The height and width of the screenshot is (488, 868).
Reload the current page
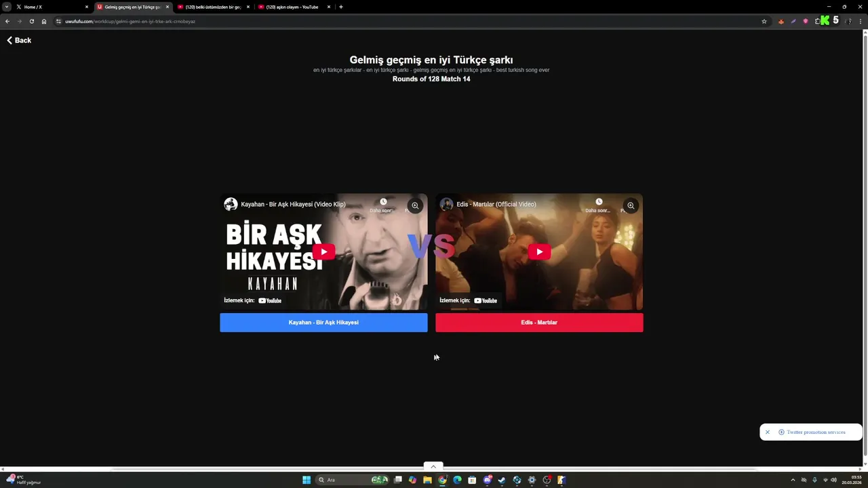[31, 21]
